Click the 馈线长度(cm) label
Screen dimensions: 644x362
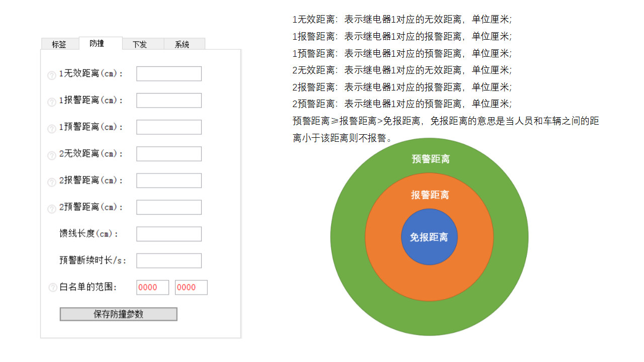(89, 234)
